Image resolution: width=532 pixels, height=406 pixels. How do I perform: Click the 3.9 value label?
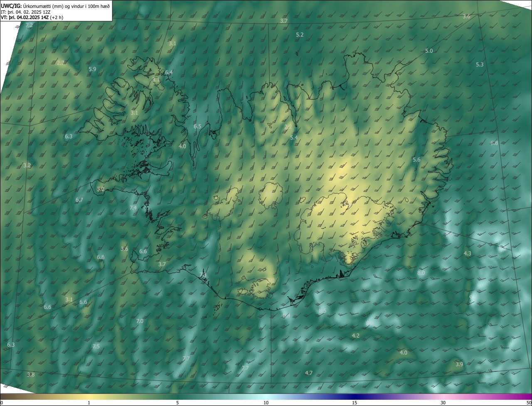click(x=459, y=364)
